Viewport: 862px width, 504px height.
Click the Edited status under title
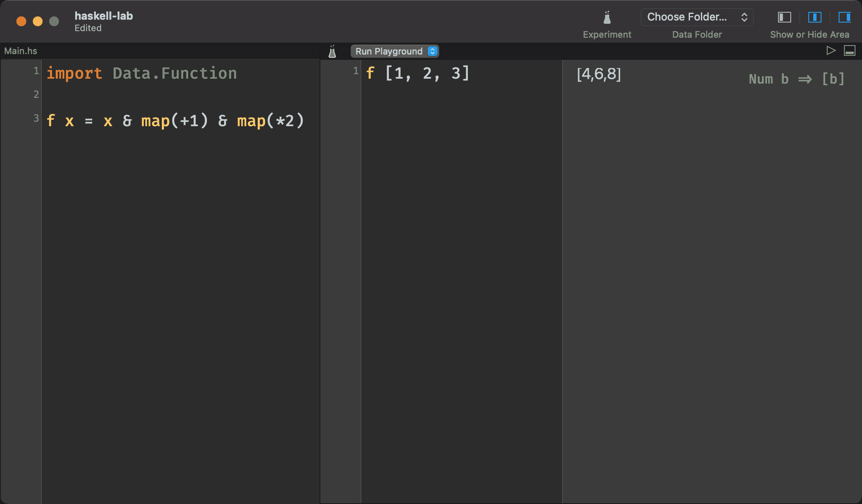tap(88, 28)
